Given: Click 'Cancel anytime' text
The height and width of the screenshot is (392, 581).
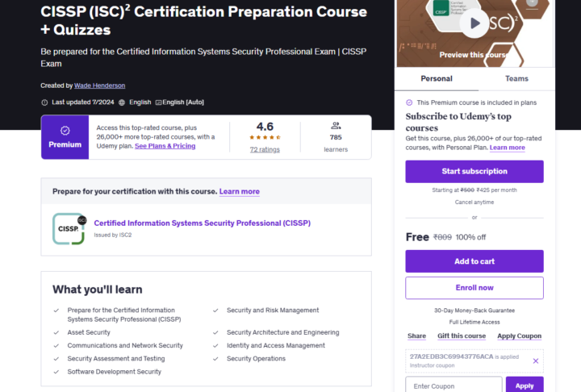Looking at the screenshot, I should (474, 202).
